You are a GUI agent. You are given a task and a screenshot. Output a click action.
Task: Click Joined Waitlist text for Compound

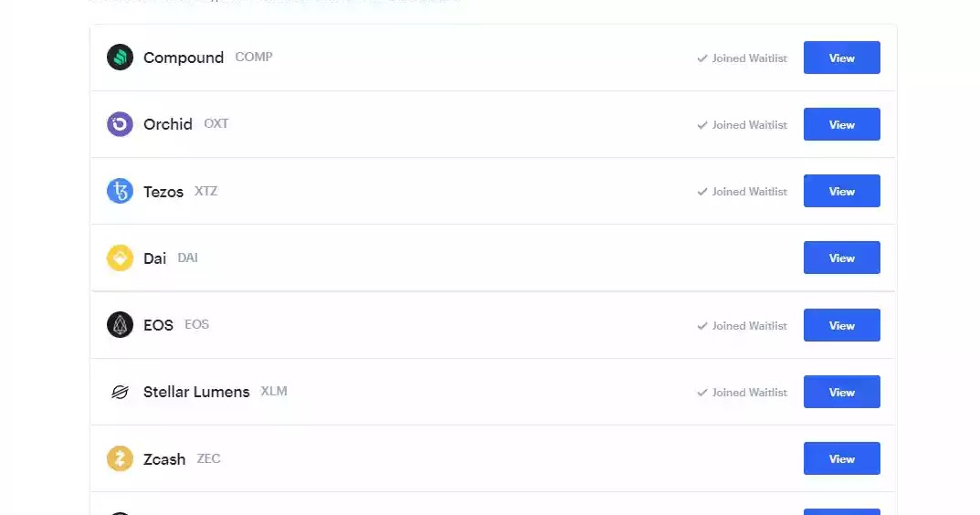[x=749, y=58]
